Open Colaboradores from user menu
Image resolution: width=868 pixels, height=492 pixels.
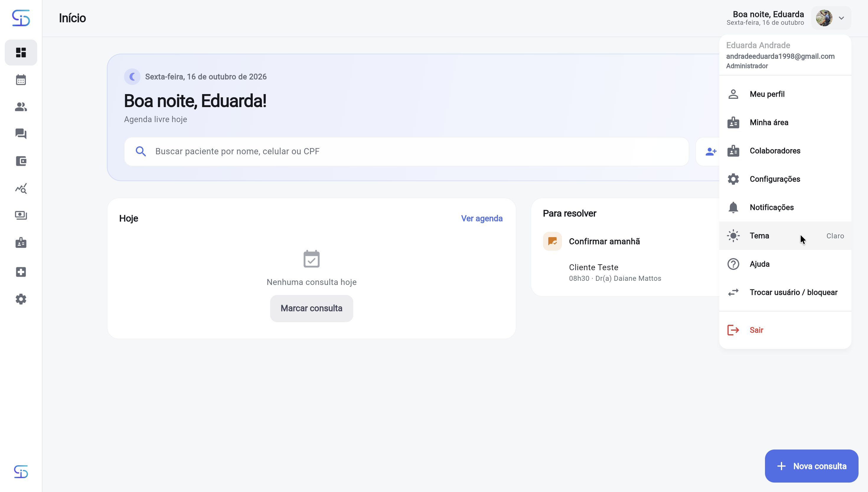pyautogui.click(x=785, y=151)
